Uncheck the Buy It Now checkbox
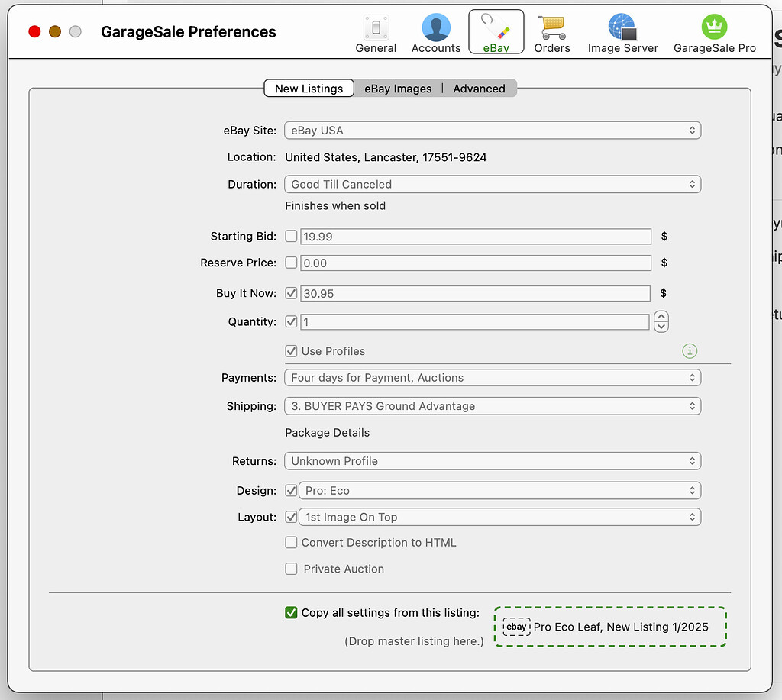Viewport: 782px width, 700px height. (x=291, y=293)
